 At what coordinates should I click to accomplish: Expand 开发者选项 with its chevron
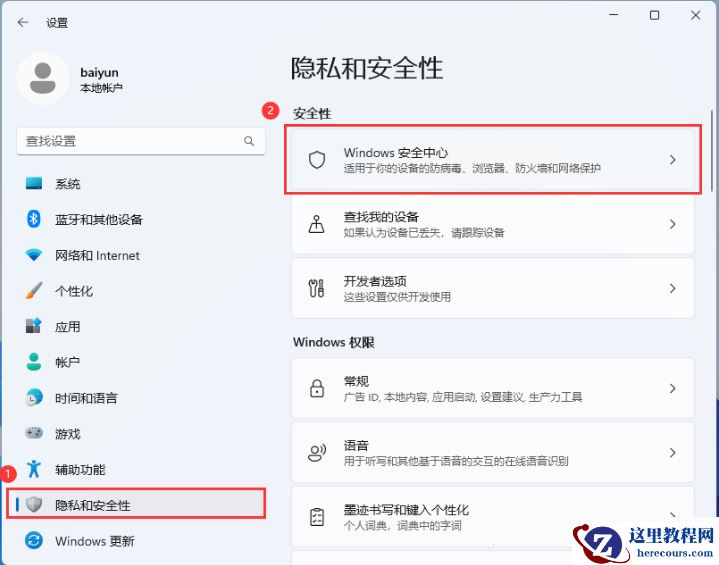(x=672, y=288)
